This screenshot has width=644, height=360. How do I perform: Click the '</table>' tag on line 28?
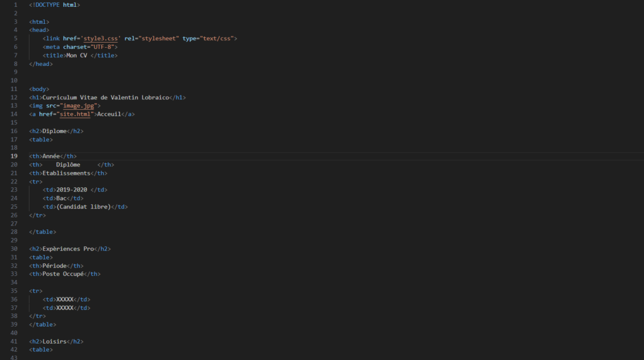(43, 232)
